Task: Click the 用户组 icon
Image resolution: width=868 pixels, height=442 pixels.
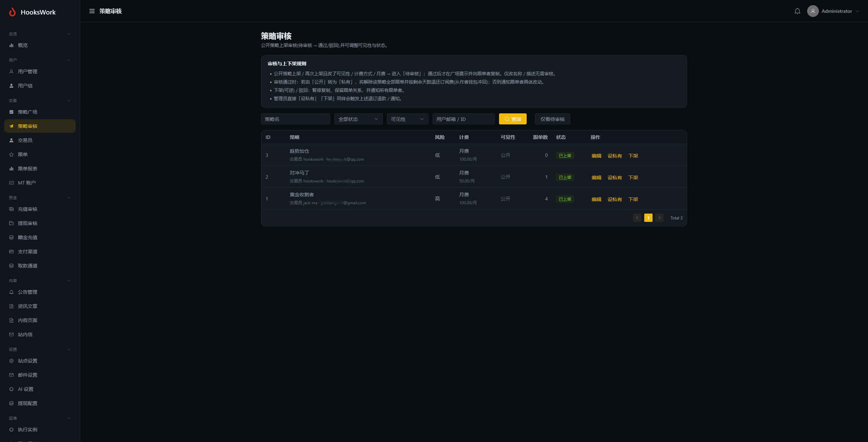Action: pos(11,86)
